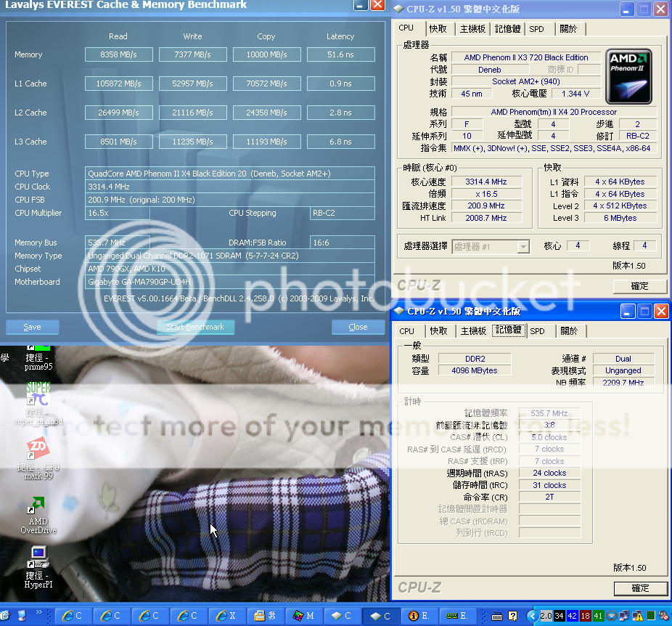Switch to the 快取 tab in lower CPU-Z
The width and height of the screenshot is (672, 626).
438,330
